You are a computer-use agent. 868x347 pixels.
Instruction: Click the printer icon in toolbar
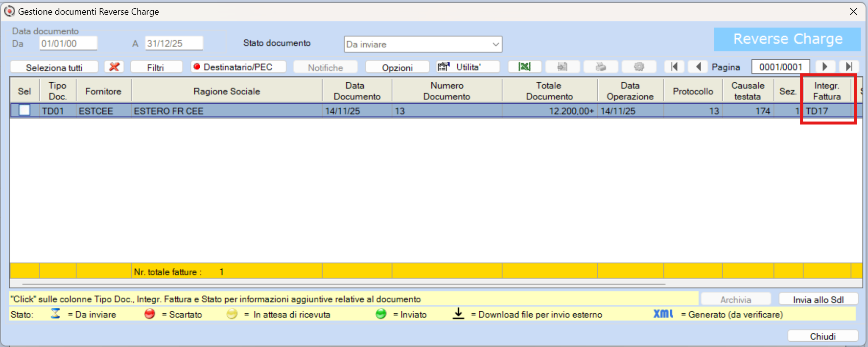pyautogui.click(x=601, y=67)
